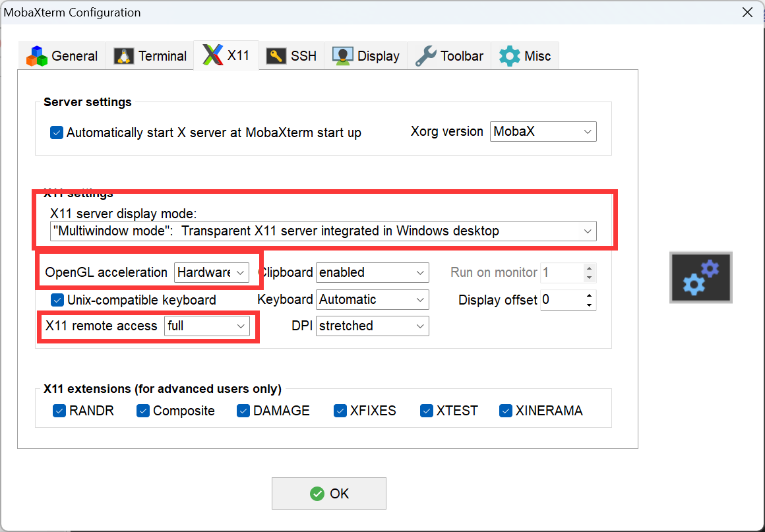Click the 'Server settings' group title

88,102
